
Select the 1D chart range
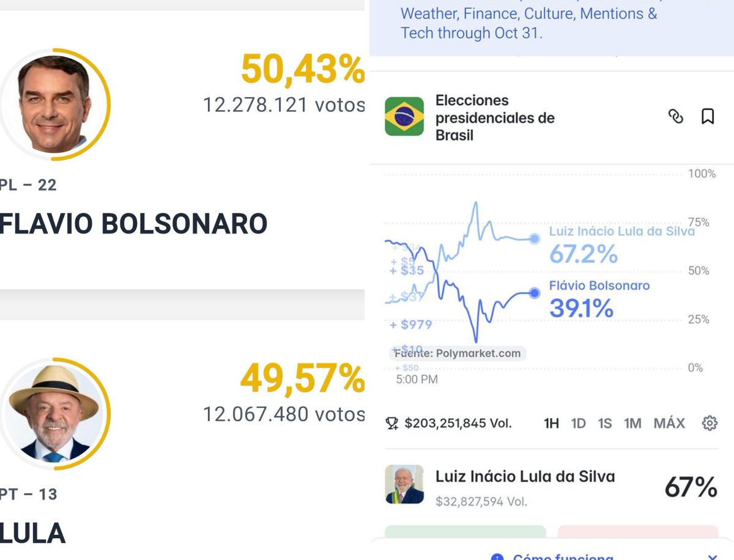tap(579, 423)
